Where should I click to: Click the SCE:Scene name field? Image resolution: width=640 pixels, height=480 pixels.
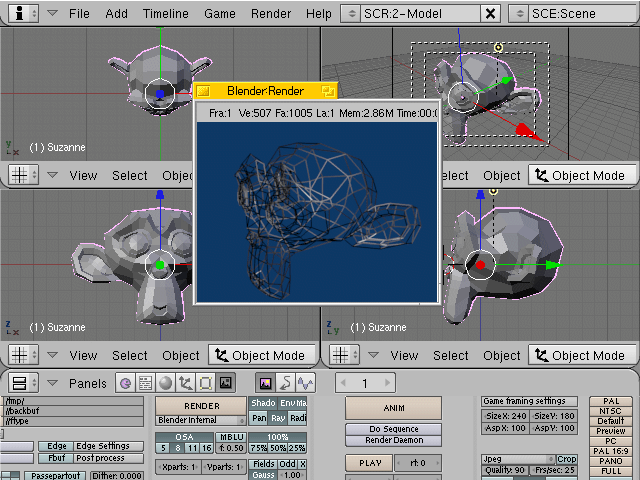click(584, 13)
